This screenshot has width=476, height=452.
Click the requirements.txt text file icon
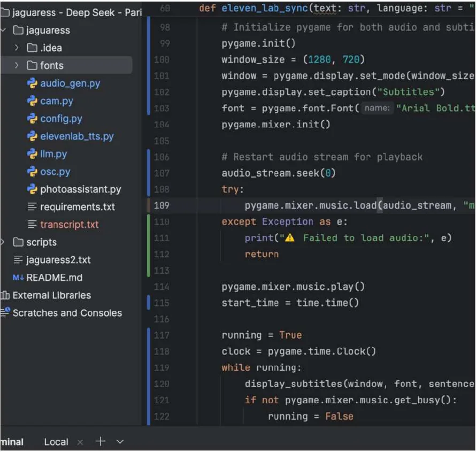[32, 206]
